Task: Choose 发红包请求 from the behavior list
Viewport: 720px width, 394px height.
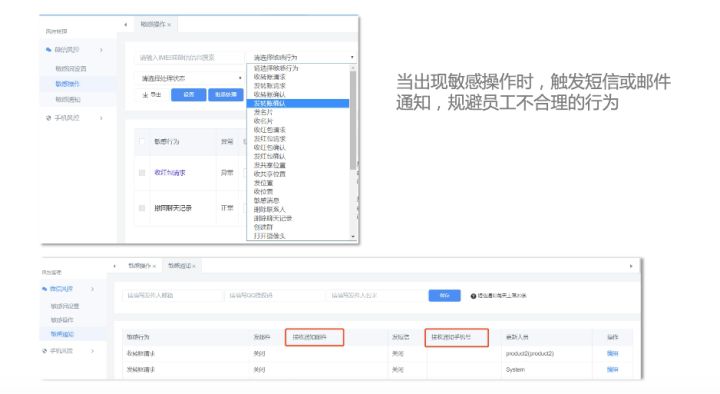Action: (x=270, y=139)
